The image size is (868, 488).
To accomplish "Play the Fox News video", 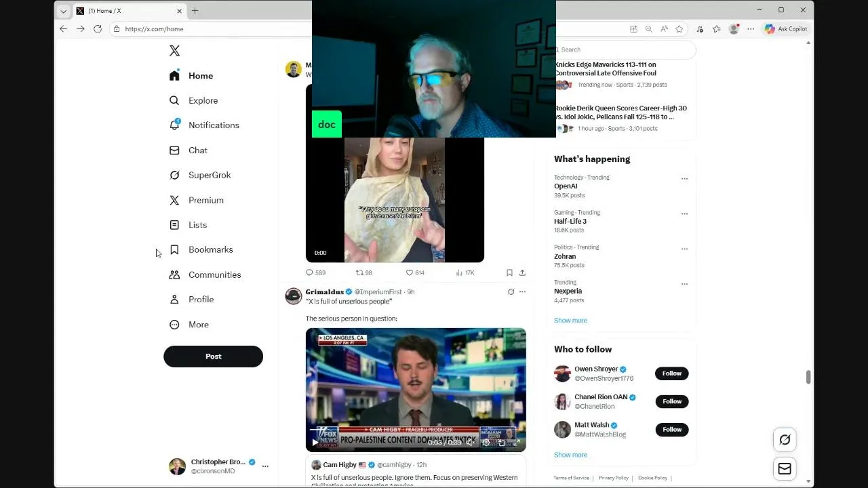I will tap(315, 443).
